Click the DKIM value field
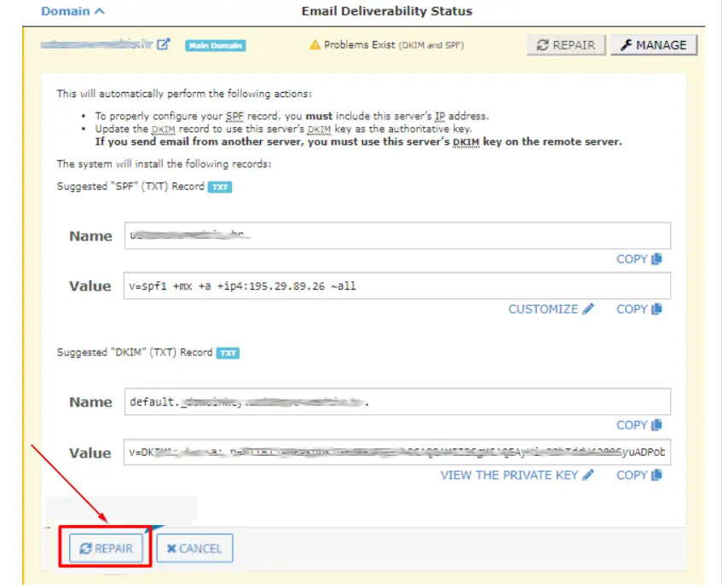 397,453
